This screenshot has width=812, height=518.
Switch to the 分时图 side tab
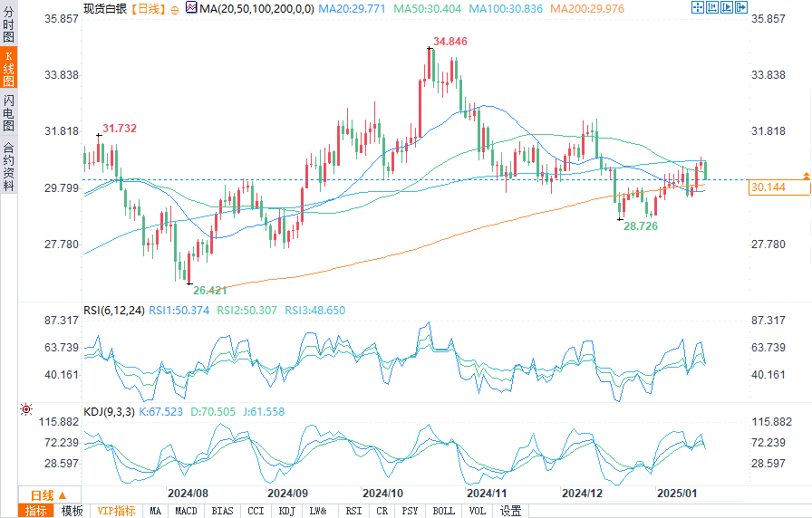point(8,28)
